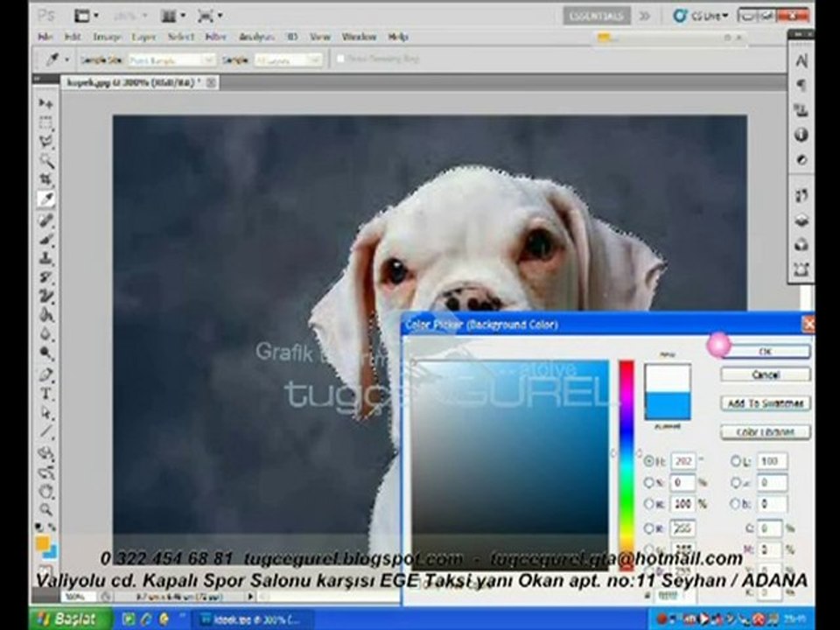Open the Paragraph panel icon

pos(801,85)
